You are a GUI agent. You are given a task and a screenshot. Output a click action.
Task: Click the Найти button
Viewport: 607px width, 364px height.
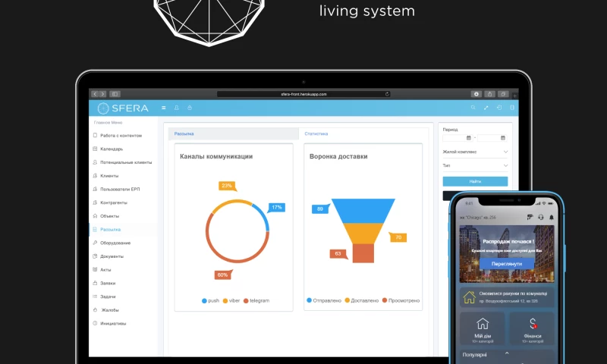click(475, 181)
